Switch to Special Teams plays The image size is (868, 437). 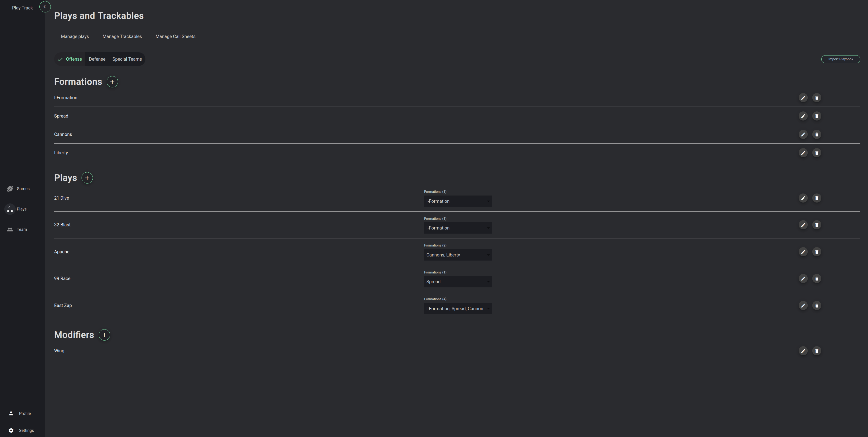click(x=127, y=59)
